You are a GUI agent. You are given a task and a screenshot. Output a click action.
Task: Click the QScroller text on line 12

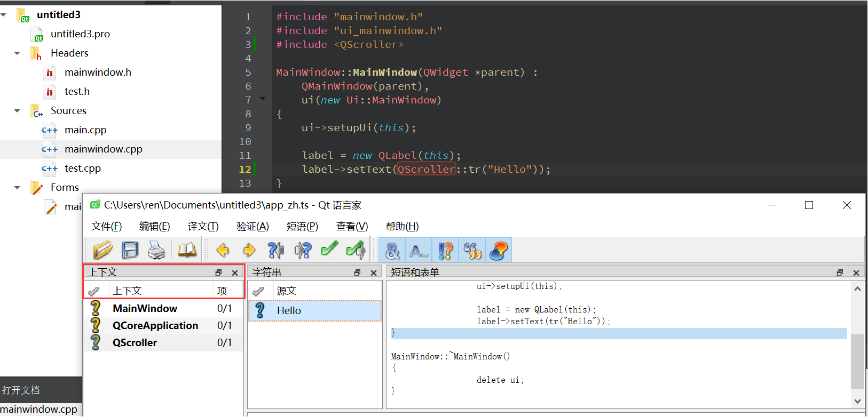pos(427,170)
